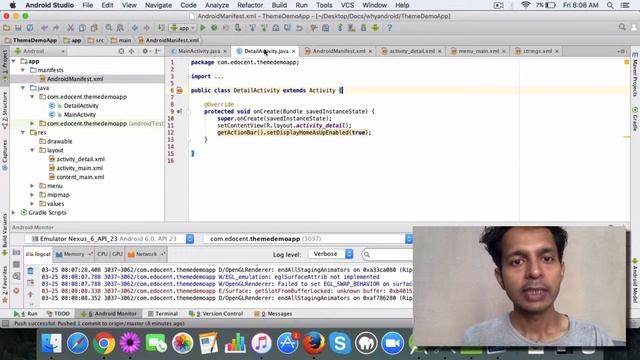Open Firefox from the Dock
This screenshot has height=360, width=640.
pyautogui.click(x=313, y=343)
